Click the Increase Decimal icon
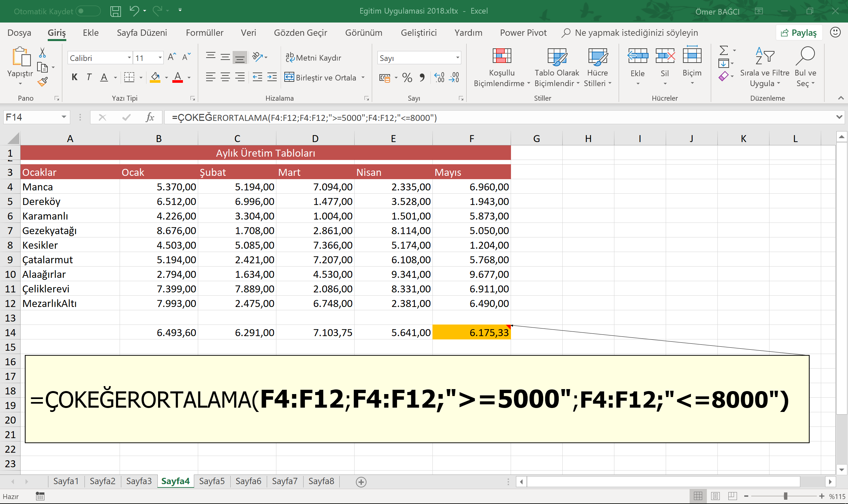Image resolution: width=848 pixels, height=504 pixels. [x=439, y=78]
